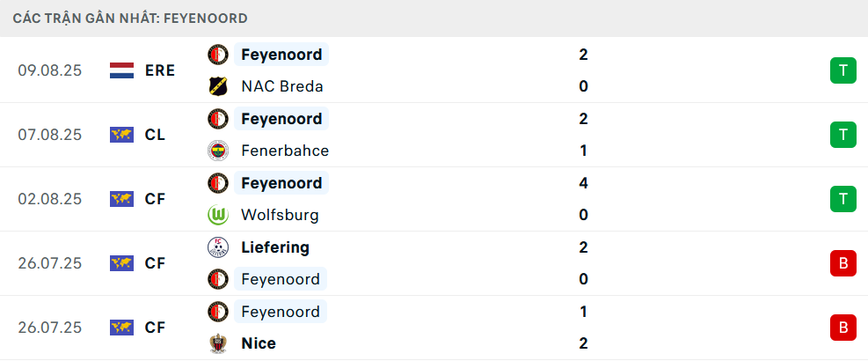Screen dimensions: 868x361
Task: Click the Nice club crest
Action: click(217, 343)
